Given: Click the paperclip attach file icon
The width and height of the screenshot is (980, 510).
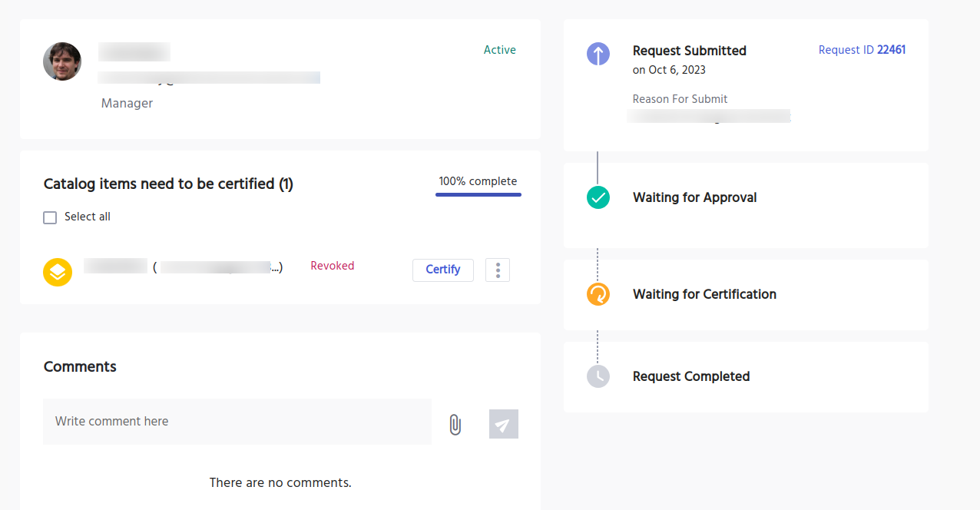Looking at the screenshot, I should pyautogui.click(x=455, y=424).
